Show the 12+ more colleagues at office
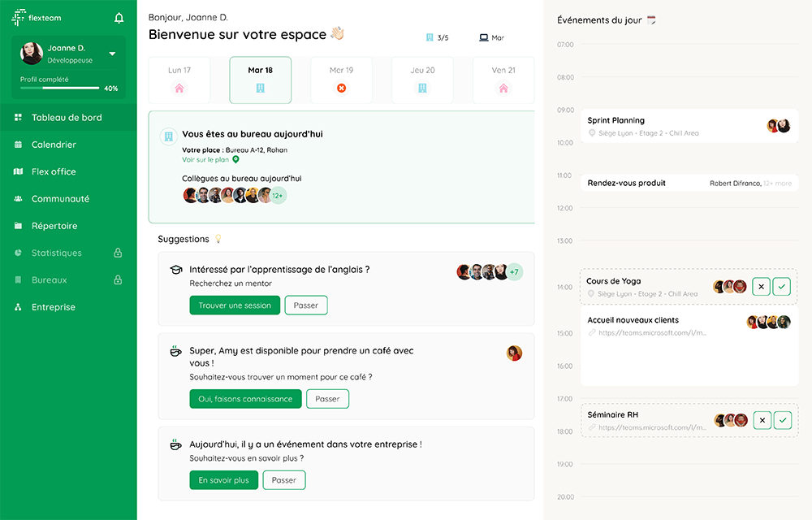This screenshot has height=520, width=812. [277, 196]
